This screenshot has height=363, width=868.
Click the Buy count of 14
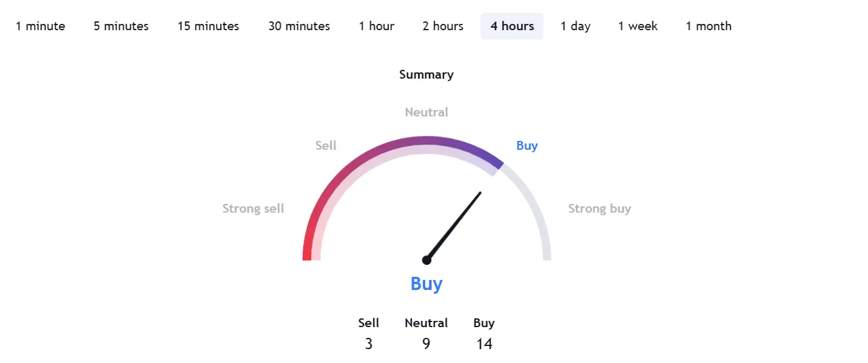pyautogui.click(x=484, y=344)
